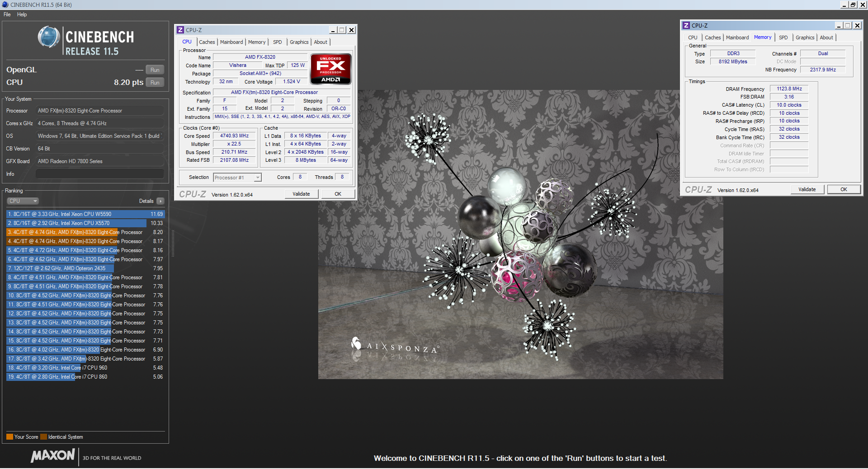Click the brown Identical System legend swatch
This screenshot has height=469, width=868.
(43, 437)
